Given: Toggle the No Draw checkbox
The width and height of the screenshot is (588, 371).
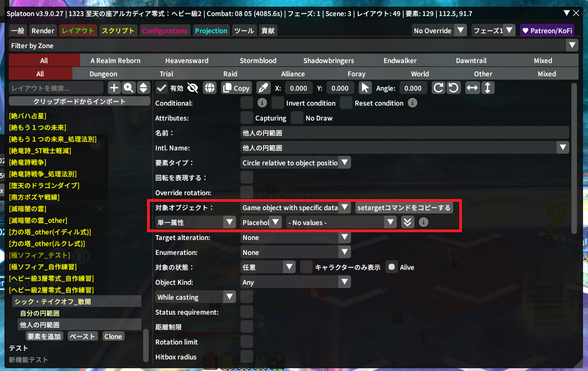Looking at the screenshot, I should pyautogui.click(x=297, y=118).
